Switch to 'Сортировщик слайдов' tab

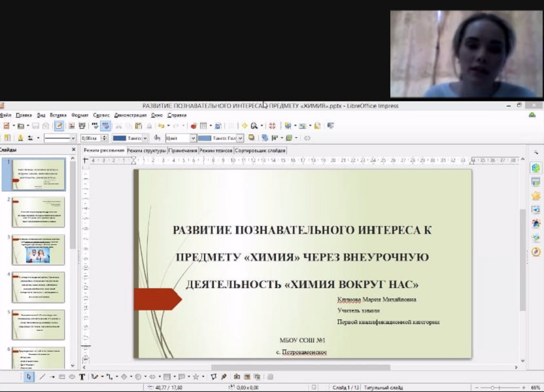coord(260,150)
